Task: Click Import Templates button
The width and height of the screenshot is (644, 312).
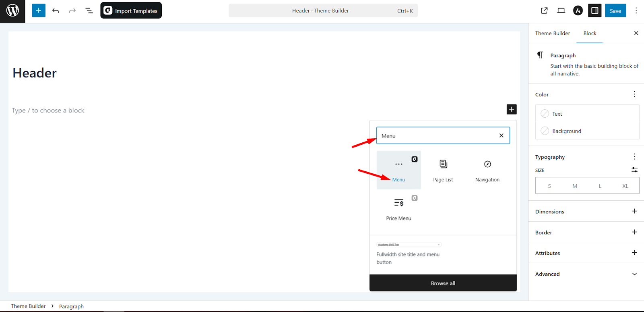Action: tap(131, 10)
